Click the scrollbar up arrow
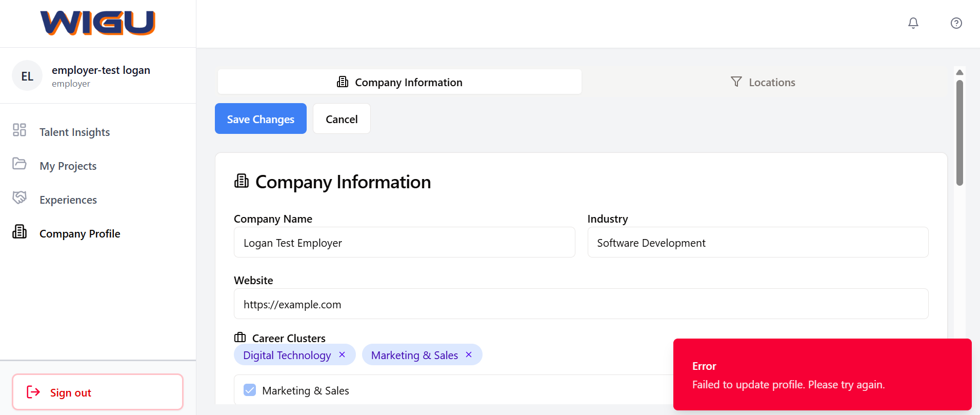The image size is (980, 415). tap(959, 72)
